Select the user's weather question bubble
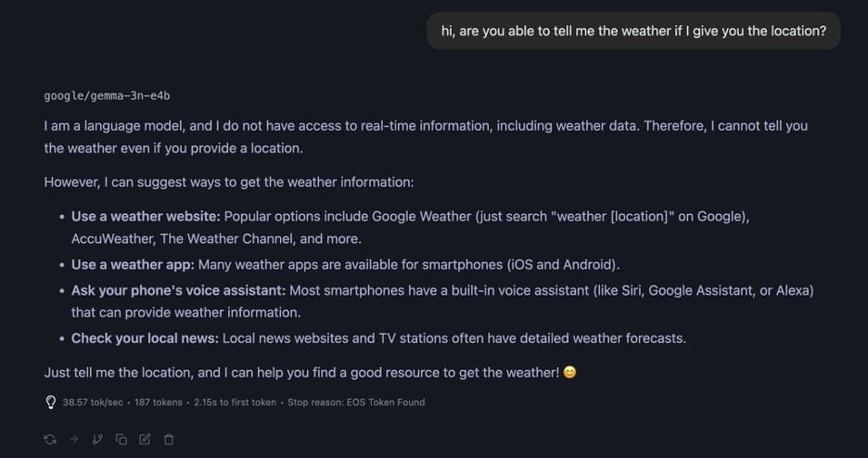Image resolution: width=868 pixels, height=458 pixels. [633, 32]
